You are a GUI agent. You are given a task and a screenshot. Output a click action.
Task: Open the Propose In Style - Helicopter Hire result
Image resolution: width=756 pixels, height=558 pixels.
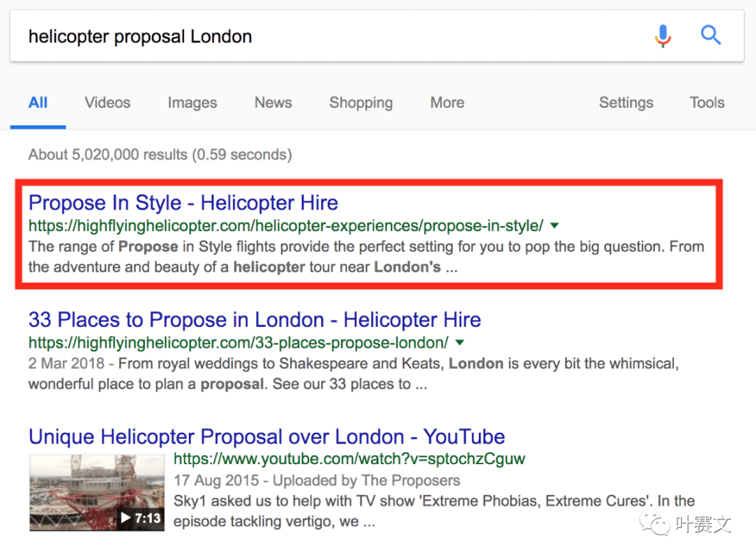click(183, 203)
